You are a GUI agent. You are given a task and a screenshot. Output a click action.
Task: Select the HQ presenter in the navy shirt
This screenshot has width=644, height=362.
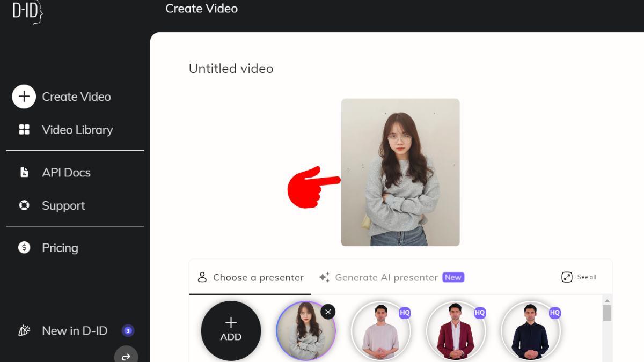[531, 331]
